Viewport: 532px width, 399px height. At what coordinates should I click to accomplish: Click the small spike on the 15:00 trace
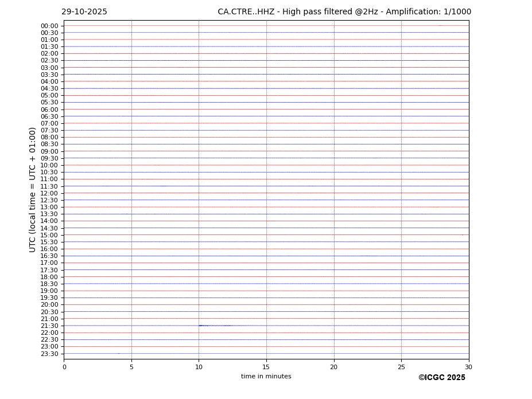coord(462,235)
